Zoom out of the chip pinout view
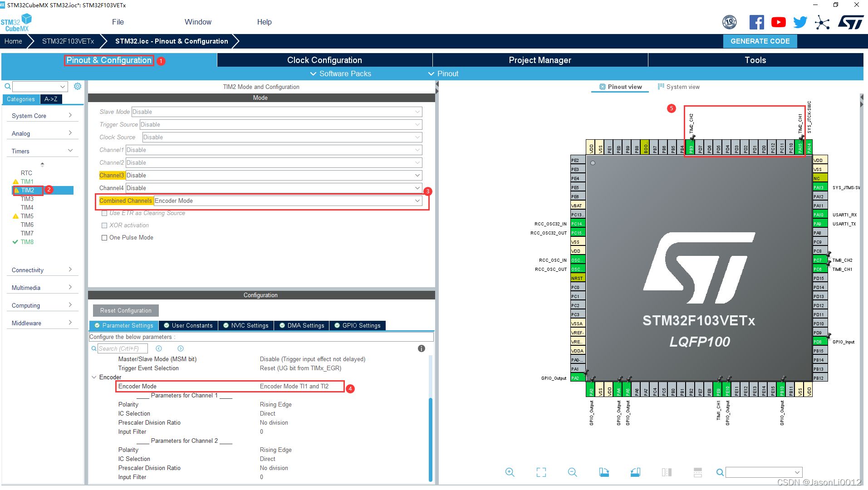The width and height of the screenshot is (868, 490). (x=572, y=472)
